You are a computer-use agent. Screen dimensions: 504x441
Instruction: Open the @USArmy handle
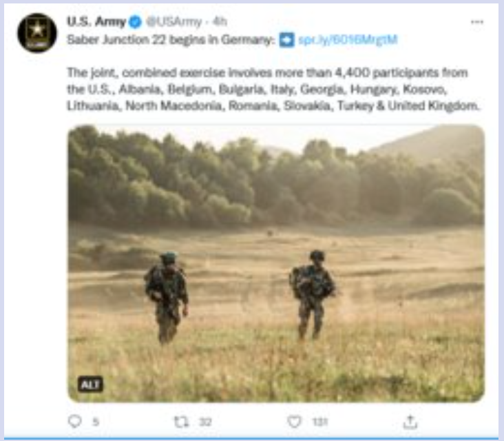point(174,21)
